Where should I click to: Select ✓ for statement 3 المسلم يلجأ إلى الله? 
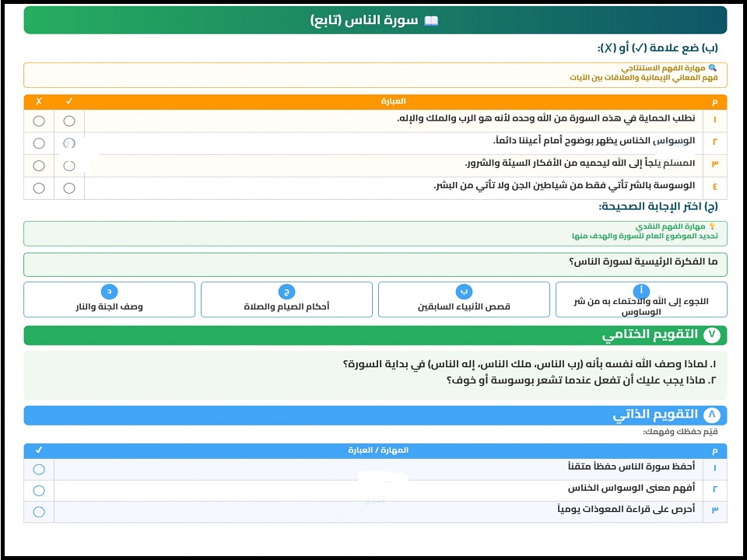pyautogui.click(x=69, y=166)
